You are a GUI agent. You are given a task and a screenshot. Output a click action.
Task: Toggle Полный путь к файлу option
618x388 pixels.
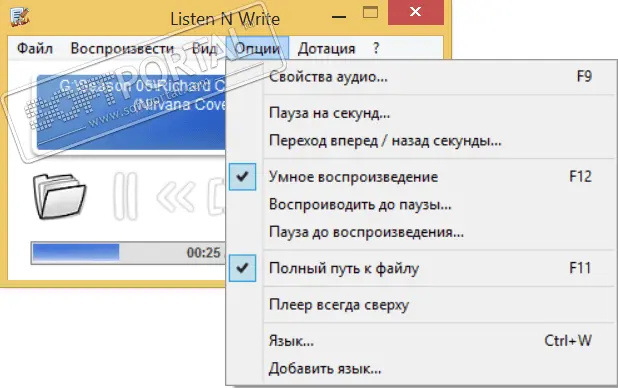pos(421,268)
